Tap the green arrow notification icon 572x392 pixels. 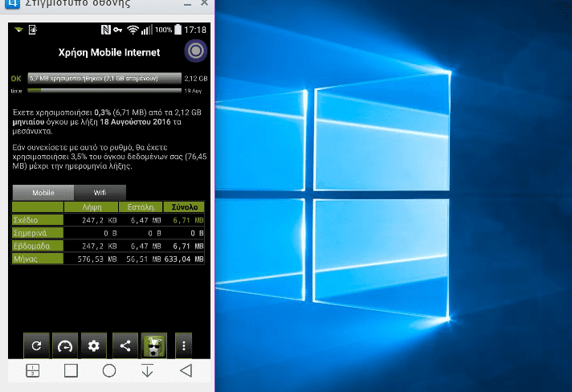(x=18, y=30)
